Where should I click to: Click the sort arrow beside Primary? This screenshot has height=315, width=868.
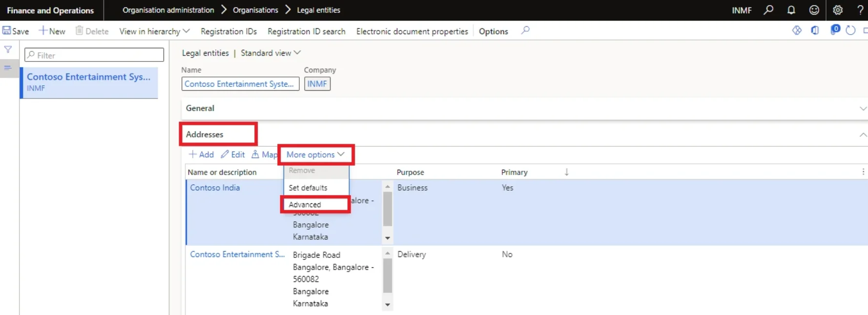pos(566,172)
